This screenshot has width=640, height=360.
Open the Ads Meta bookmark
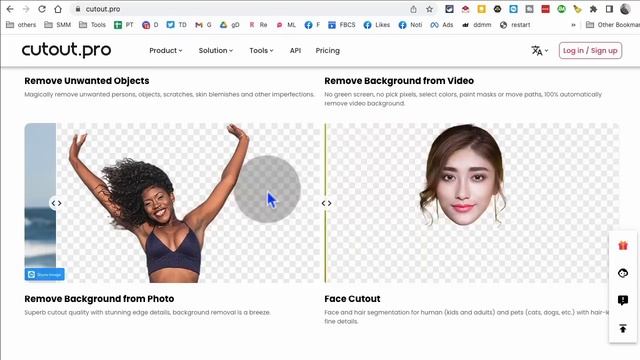click(x=442, y=25)
